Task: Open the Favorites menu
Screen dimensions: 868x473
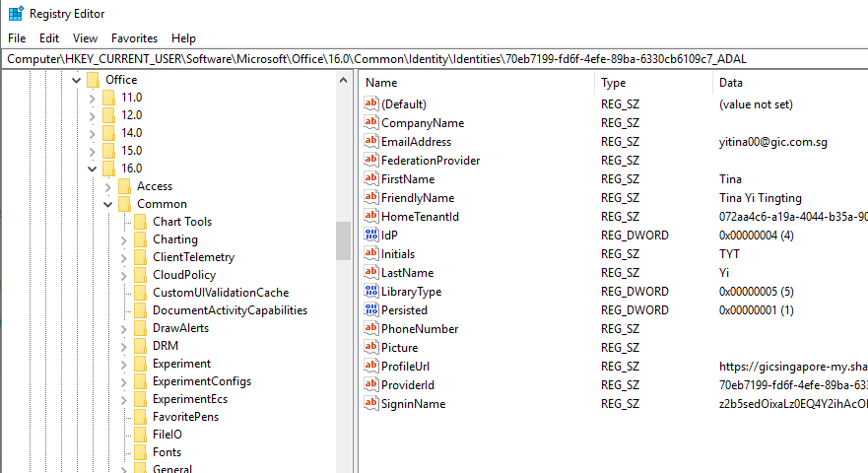Action: coord(134,38)
